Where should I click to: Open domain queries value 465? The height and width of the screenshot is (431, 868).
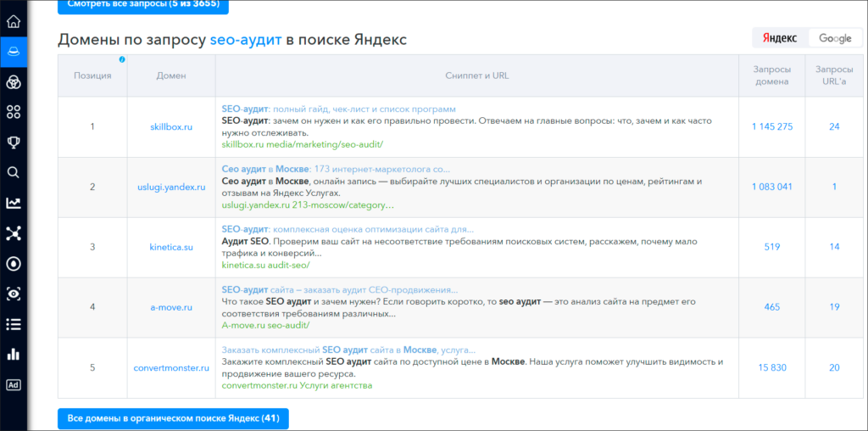(x=771, y=307)
